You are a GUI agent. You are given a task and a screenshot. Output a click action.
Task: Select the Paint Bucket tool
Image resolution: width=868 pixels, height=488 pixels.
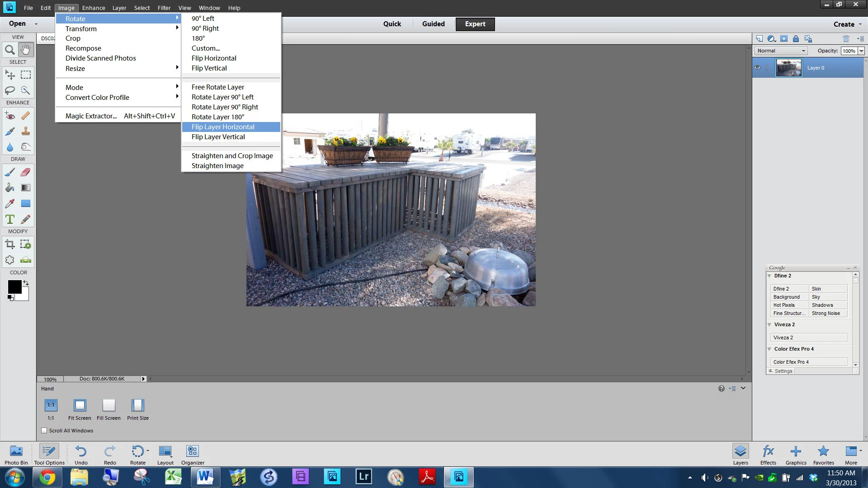(9, 188)
